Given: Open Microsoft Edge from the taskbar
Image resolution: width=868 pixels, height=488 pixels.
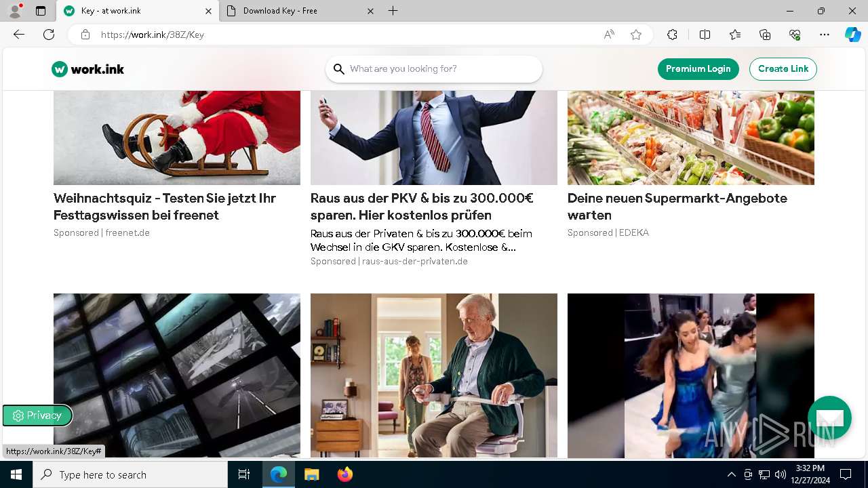Looking at the screenshot, I should tap(279, 474).
